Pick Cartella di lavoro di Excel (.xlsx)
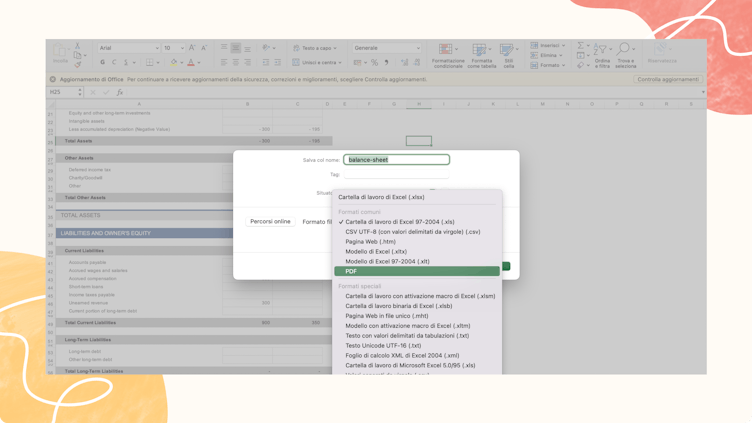This screenshot has width=752, height=423. (x=381, y=197)
